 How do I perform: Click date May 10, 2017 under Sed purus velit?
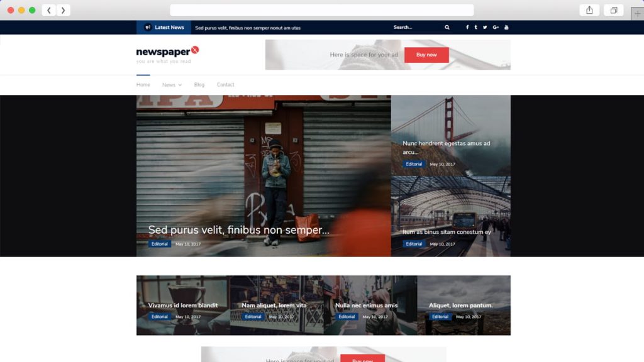click(x=188, y=244)
